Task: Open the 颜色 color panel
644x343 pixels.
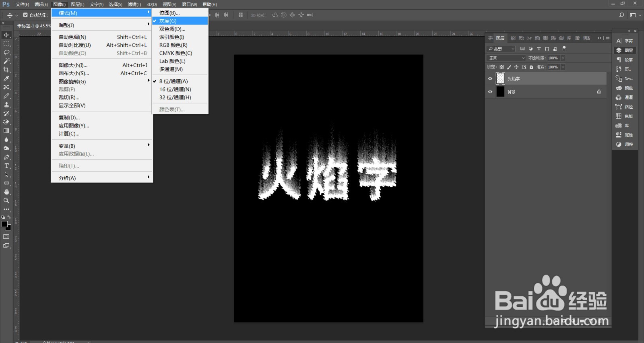Action: 625,88
